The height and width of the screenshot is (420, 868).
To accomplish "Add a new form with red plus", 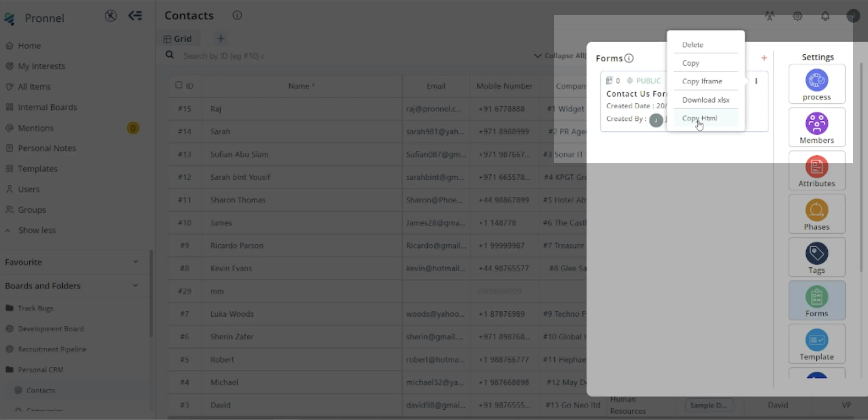I will tap(764, 58).
